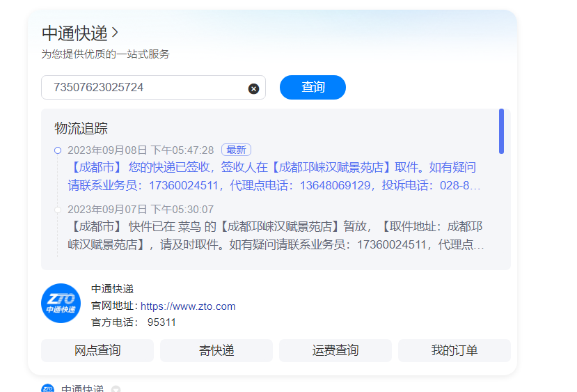Click official phone number 95311

pos(161,322)
